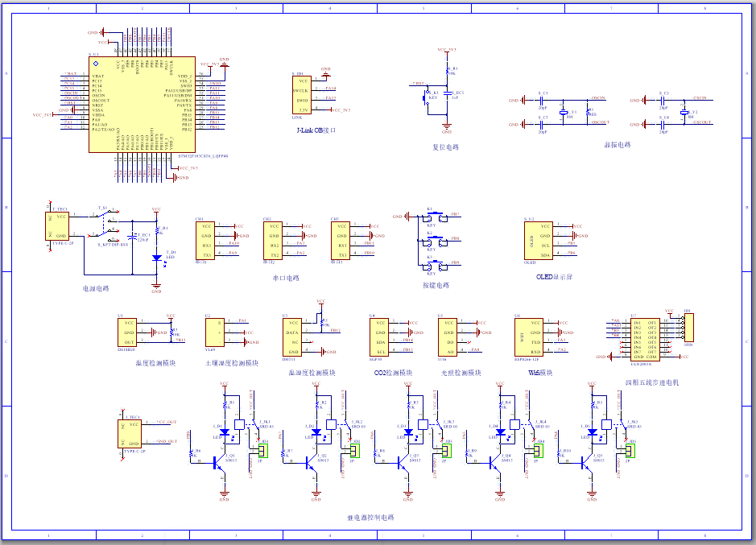
Task: Select the first green JD1 relay terminal
Action: click(262, 451)
